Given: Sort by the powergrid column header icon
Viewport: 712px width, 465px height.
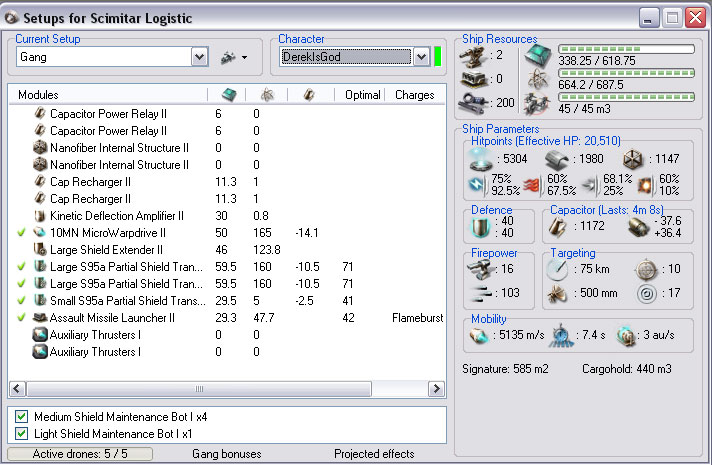Looking at the screenshot, I should (267, 95).
